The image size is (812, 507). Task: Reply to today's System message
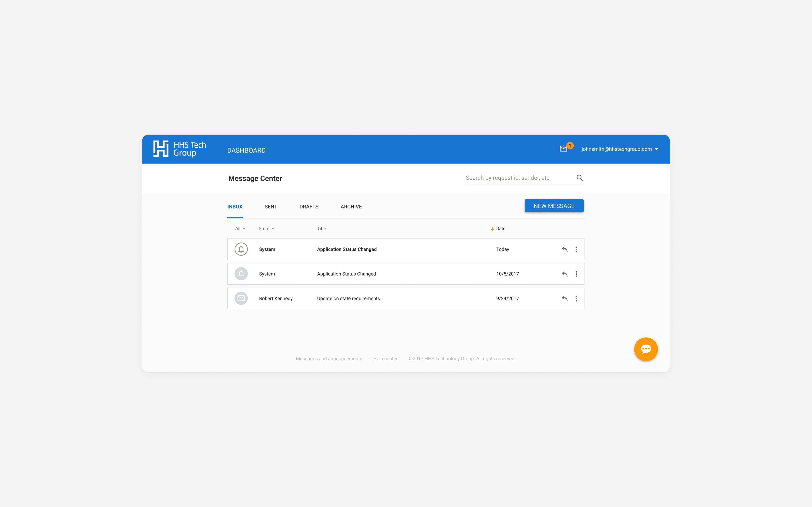click(x=564, y=249)
